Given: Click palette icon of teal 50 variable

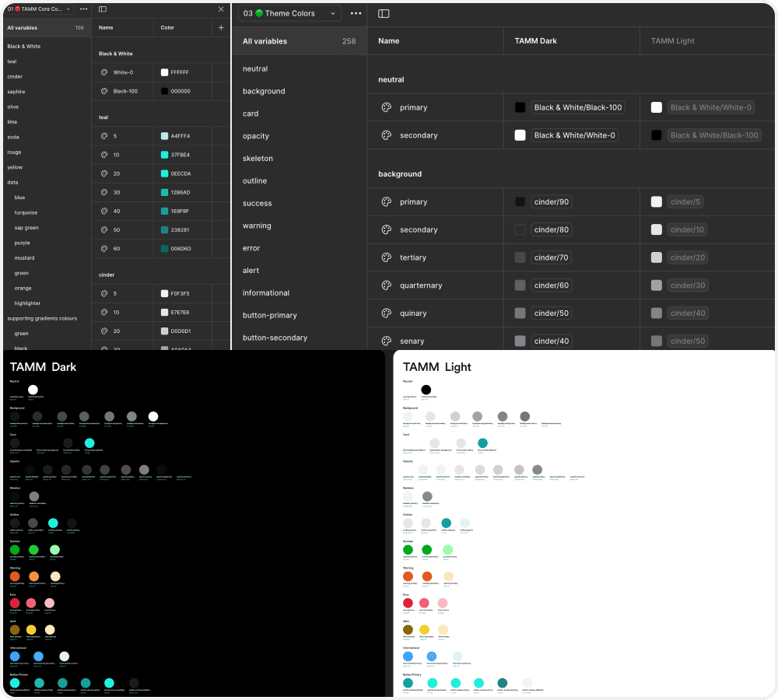Looking at the screenshot, I should (x=104, y=230).
